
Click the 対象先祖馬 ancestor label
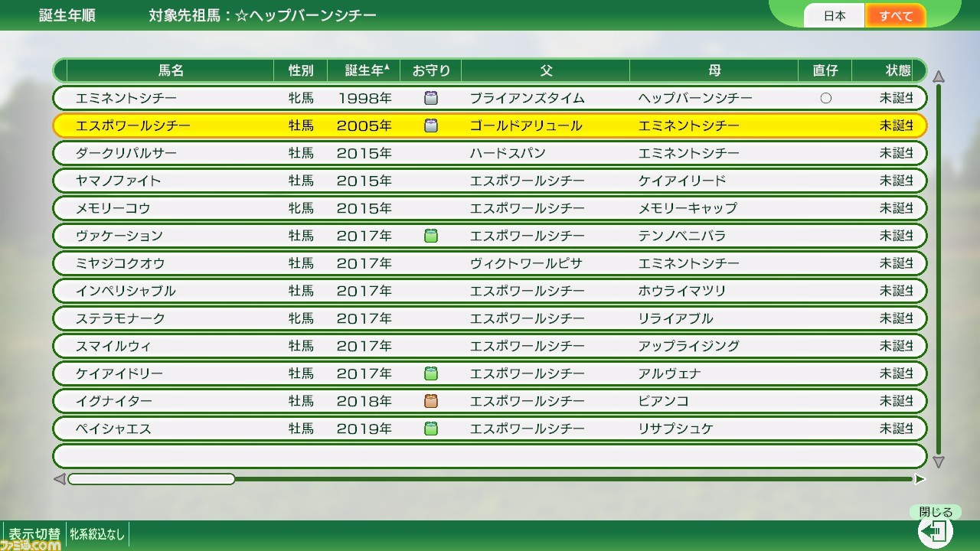tap(263, 15)
